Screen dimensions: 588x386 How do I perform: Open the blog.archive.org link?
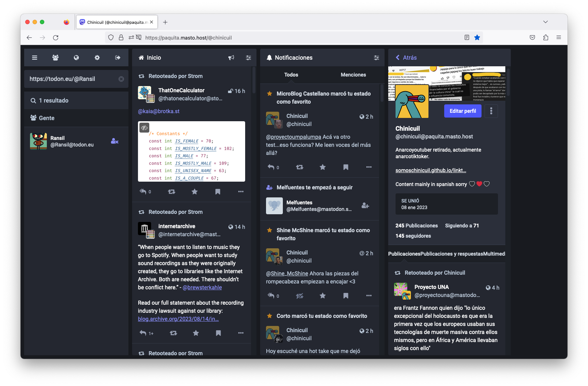pyautogui.click(x=178, y=319)
